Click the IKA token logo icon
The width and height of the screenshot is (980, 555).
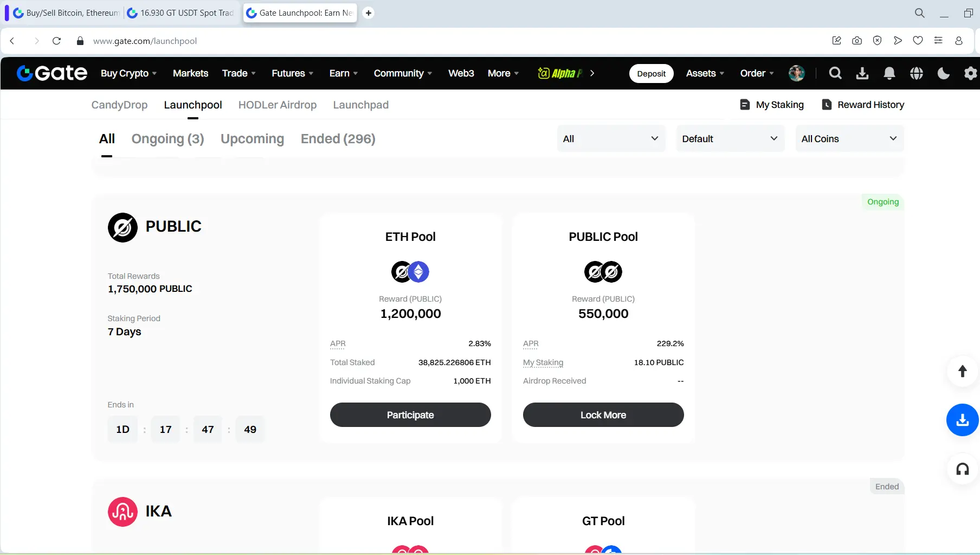(122, 512)
